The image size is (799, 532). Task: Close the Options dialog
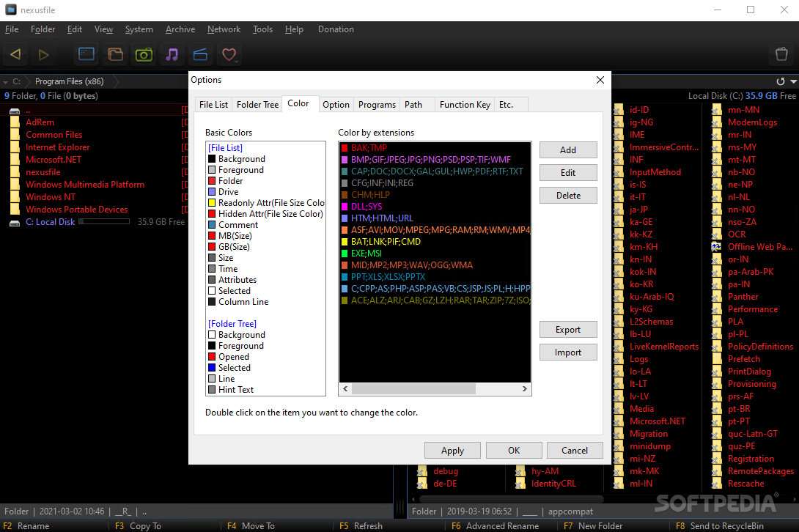[600, 80]
